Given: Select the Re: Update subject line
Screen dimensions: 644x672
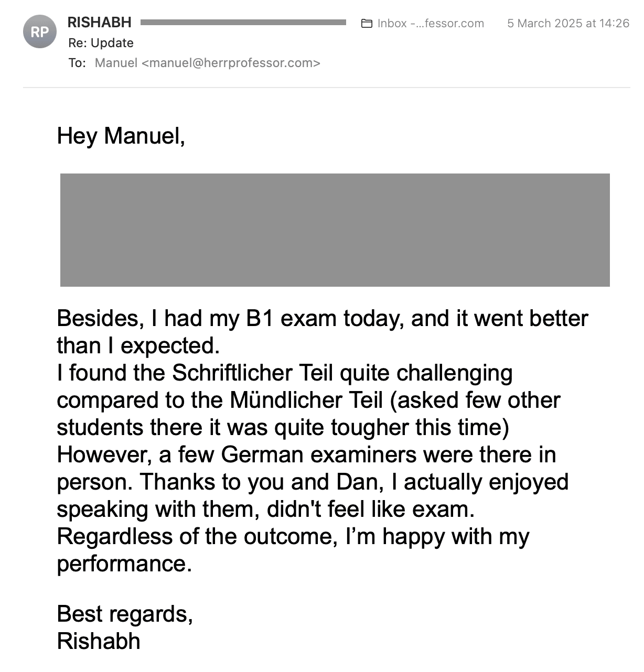Looking at the screenshot, I should pyautogui.click(x=101, y=43).
